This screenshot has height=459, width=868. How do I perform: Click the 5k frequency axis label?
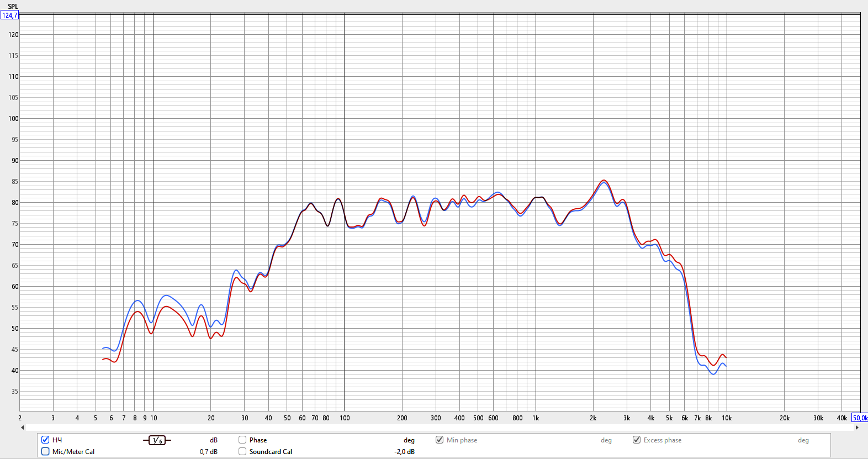[x=669, y=418]
